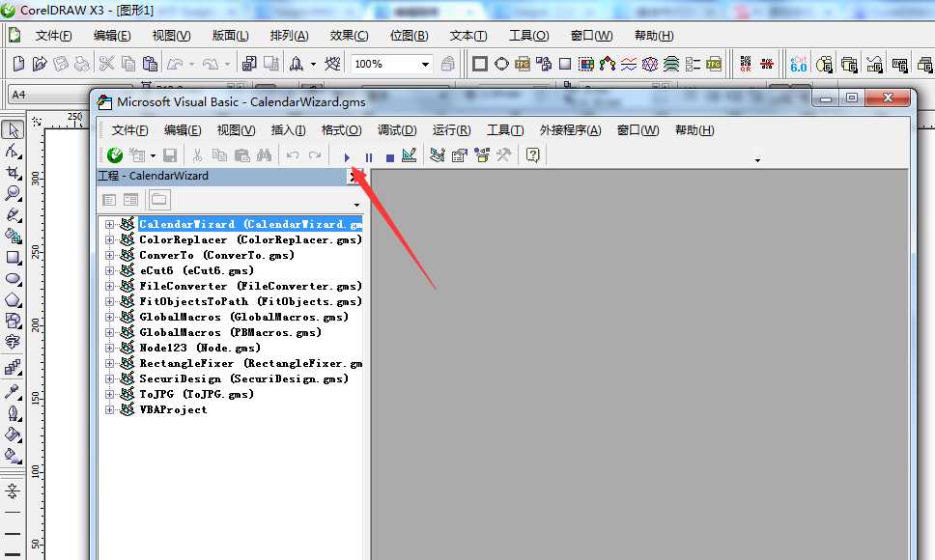Open CorelDRAW 排列(A) menu

click(289, 36)
